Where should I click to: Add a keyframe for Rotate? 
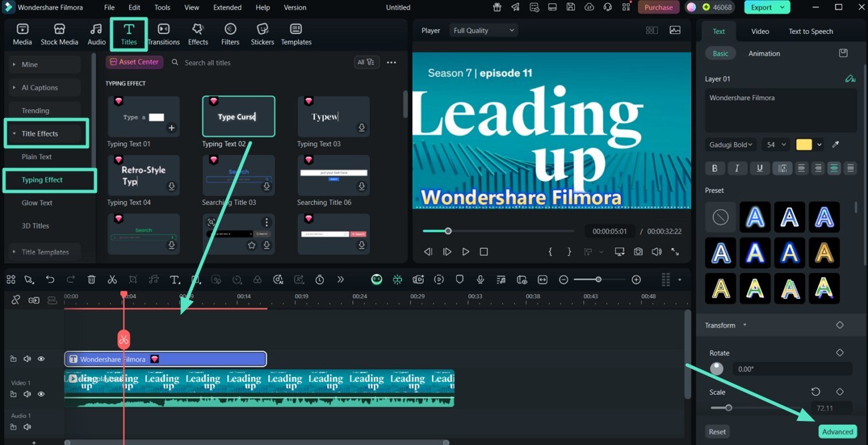pyautogui.click(x=840, y=352)
